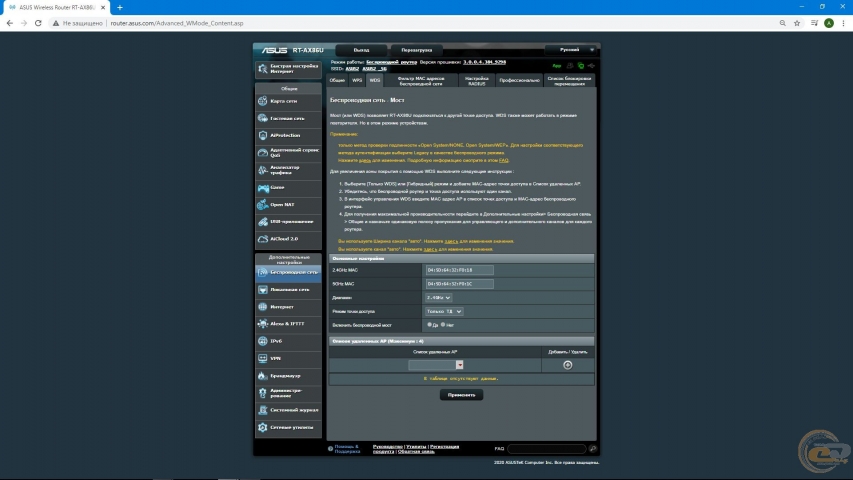Screen dimensions: 853x480
Task: Click the green App status icon
Action: 557,66
